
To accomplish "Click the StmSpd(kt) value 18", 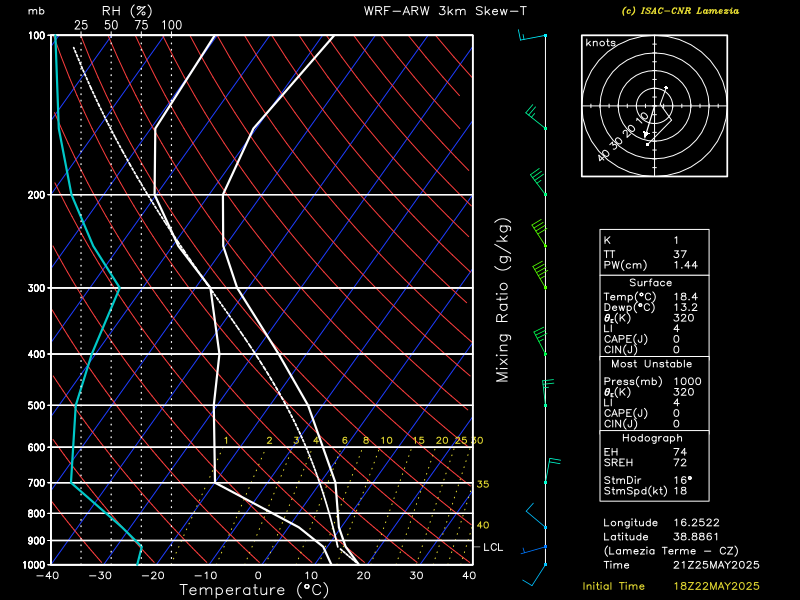I will point(680,491).
